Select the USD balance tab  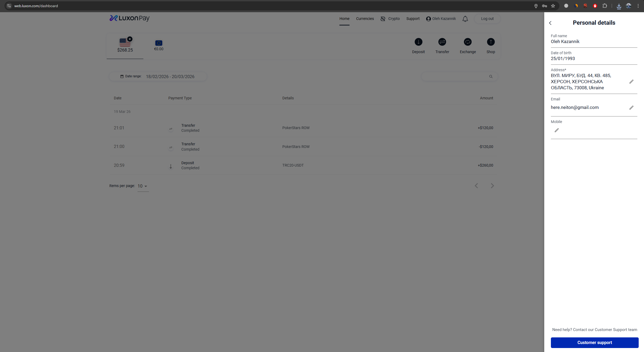[x=125, y=45]
